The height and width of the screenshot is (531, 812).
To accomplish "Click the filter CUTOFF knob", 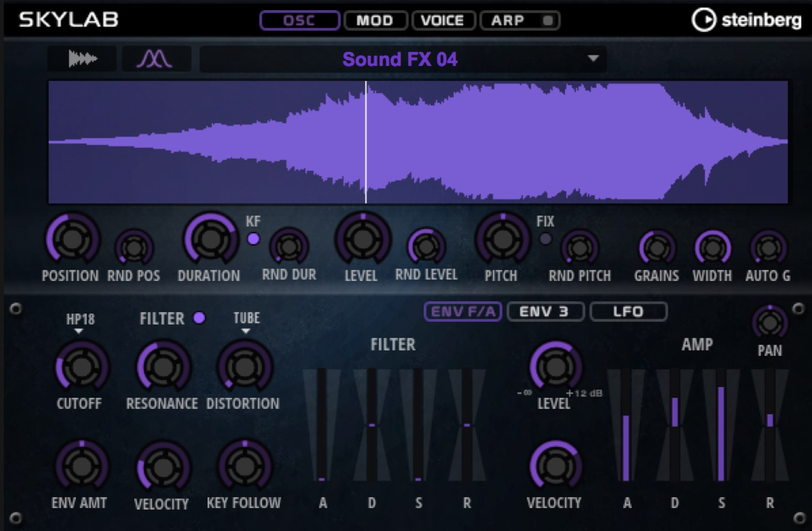I will click(82, 367).
